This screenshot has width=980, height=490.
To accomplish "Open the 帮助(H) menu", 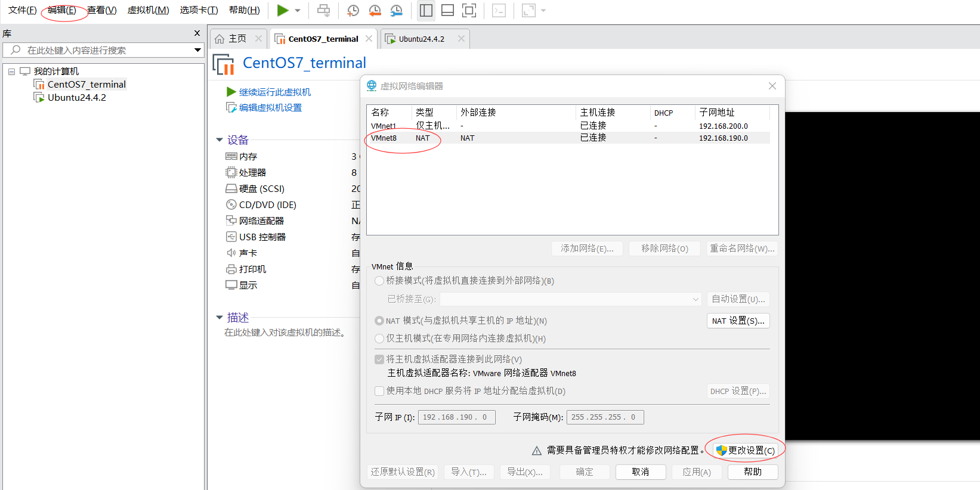I will tap(245, 10).
